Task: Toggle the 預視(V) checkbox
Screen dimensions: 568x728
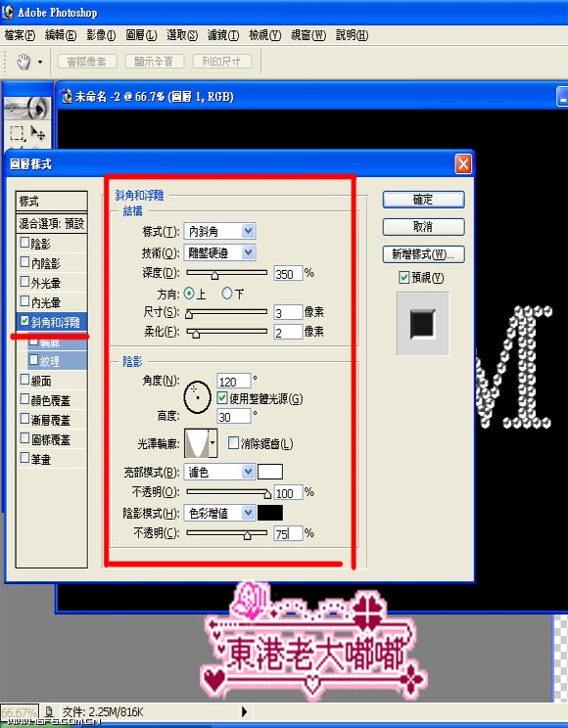Action: tap(403, 278)
